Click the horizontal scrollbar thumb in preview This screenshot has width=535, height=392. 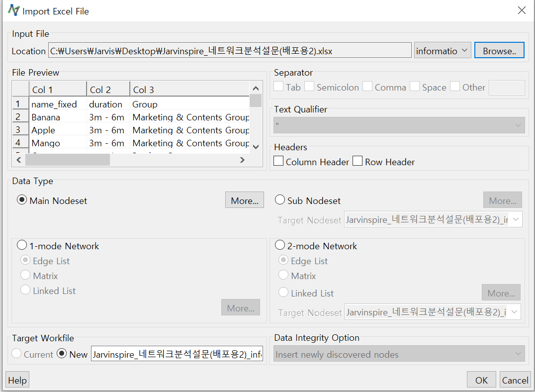tap(68, 160)
